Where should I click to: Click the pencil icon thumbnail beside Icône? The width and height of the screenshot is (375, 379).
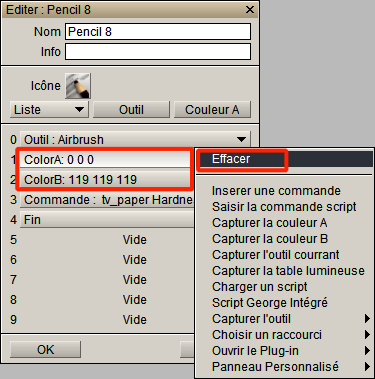[x=78, y=86]
